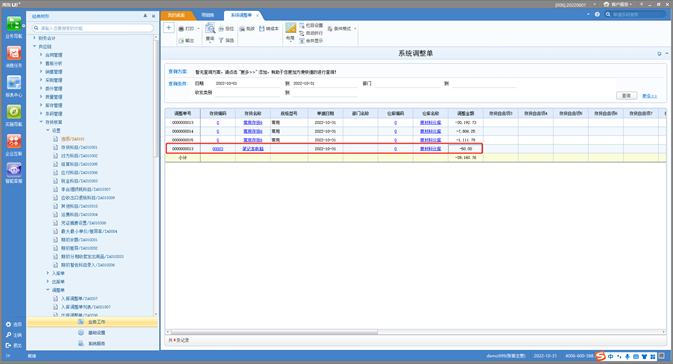Click the 部门 department input field
This screenshot has width=673, height=364.
406,84
